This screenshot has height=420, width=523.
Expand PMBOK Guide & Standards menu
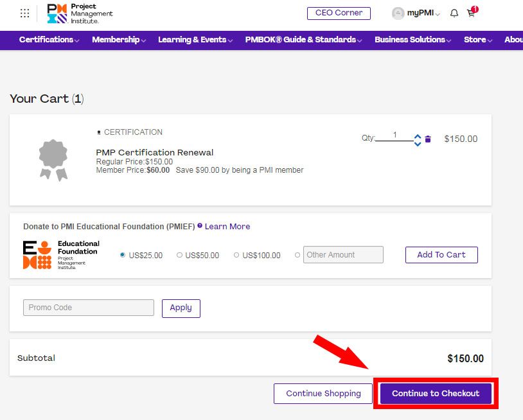tap(303, 40)
